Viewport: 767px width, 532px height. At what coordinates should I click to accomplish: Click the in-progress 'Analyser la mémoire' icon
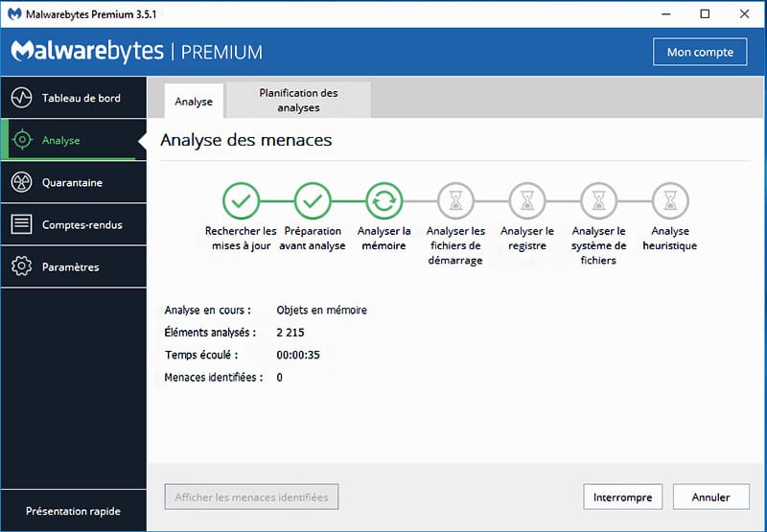[x=384, y=200]
